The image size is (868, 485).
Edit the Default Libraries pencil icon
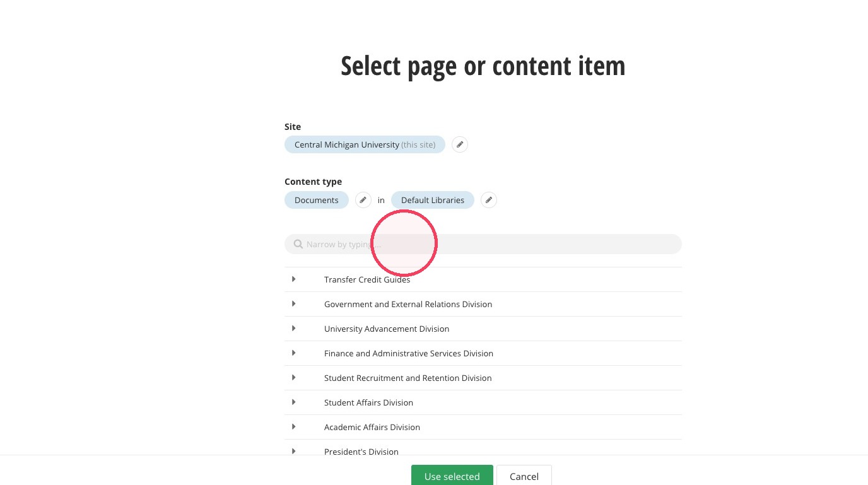point(488,200)
